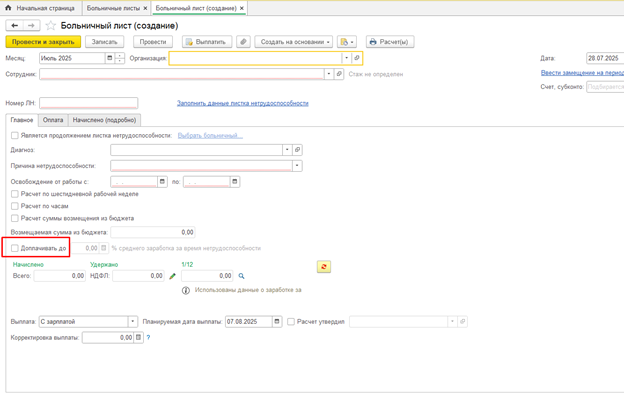
Task: Tick the 'Доплачивать до' checkbox
Action: pyautogui.click(x=15, y=248)
